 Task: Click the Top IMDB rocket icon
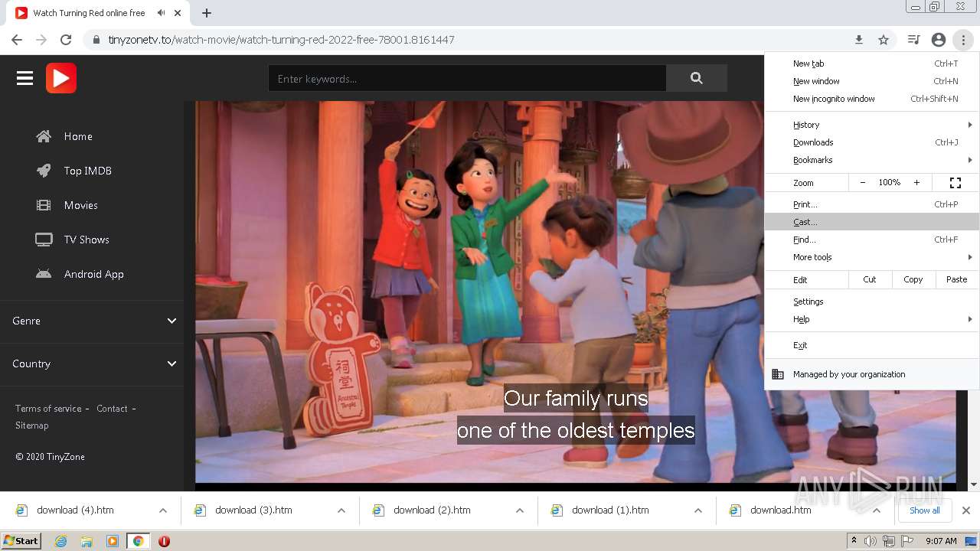(44, 171)
